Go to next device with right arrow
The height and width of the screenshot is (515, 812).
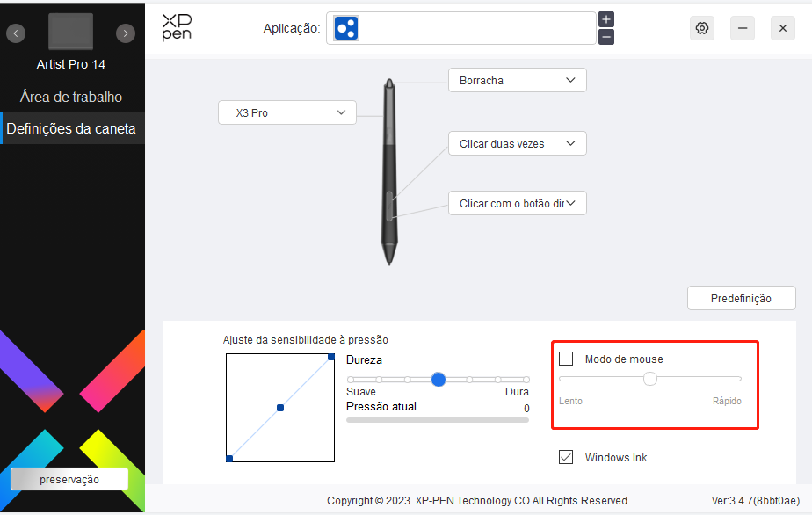point(126,33)
